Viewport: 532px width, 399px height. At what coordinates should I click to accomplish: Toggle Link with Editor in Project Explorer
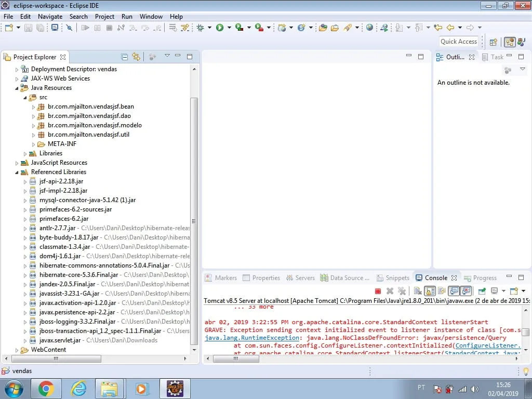(x=136, y=57)
